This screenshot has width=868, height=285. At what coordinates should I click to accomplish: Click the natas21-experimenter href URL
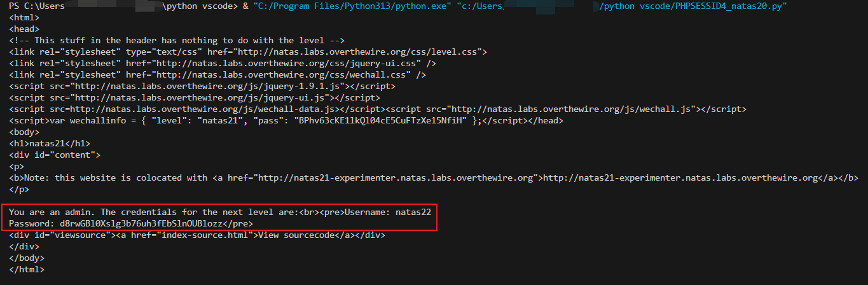pos(393,177)
